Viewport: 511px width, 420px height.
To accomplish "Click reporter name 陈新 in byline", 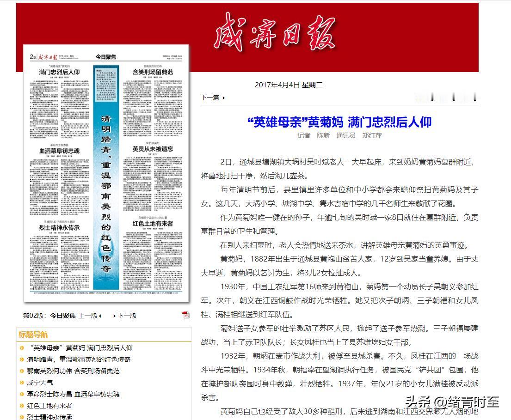I will tap(323, 135).
